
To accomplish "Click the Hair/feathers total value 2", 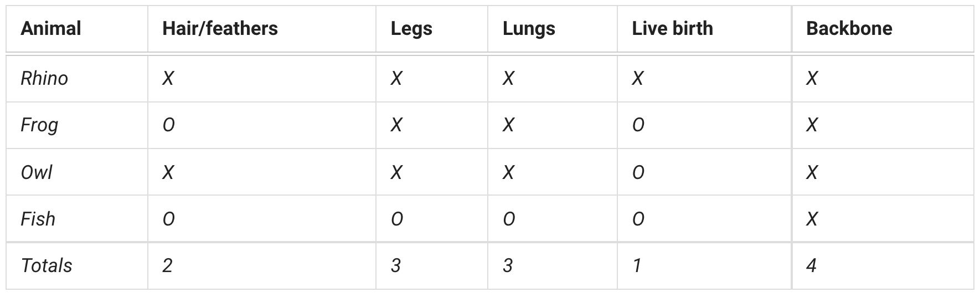I will (167, 266).
